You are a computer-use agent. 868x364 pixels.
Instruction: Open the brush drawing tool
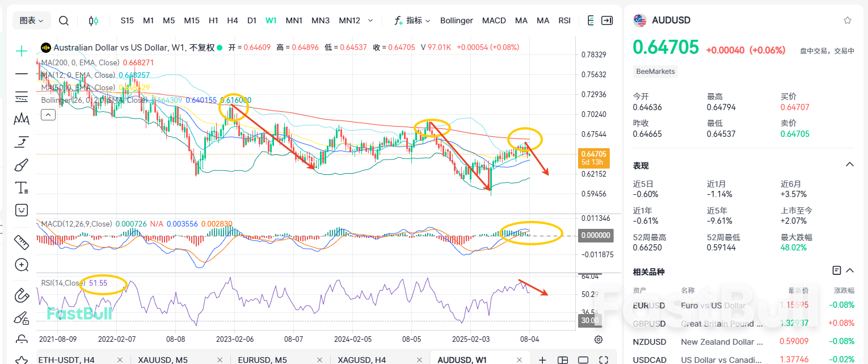tap(21, 165)
